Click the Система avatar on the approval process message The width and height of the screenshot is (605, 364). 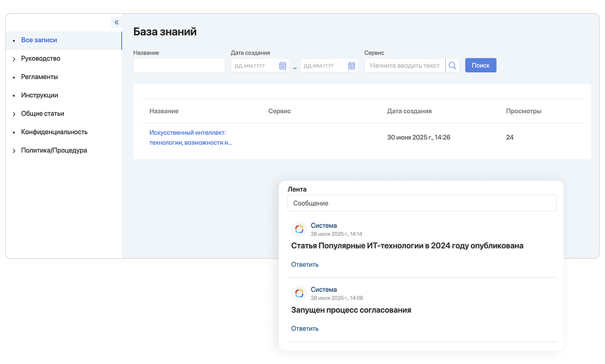pyautogui.click(x=299, y=294)
